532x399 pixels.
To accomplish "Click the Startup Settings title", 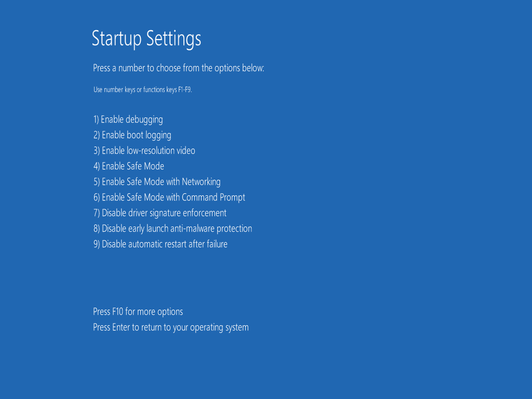I will pos(146,38).
